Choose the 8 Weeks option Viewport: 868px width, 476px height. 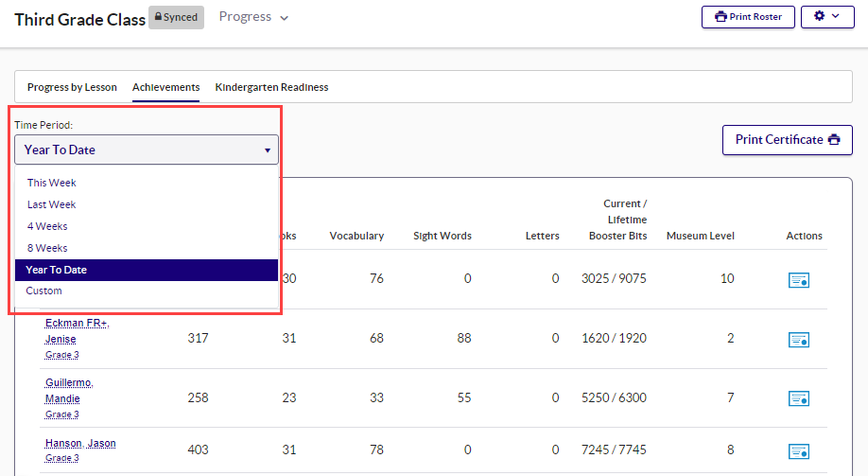[47, 248]
